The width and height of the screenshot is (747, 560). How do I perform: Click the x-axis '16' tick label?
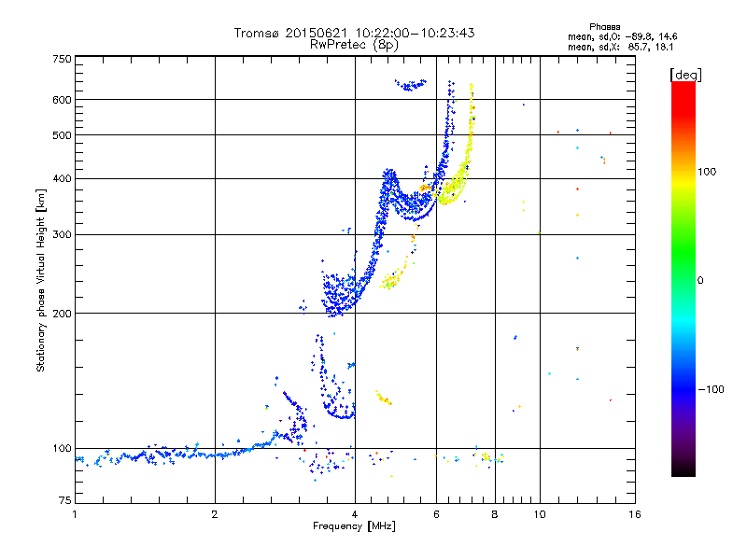(x=635, y=514)
